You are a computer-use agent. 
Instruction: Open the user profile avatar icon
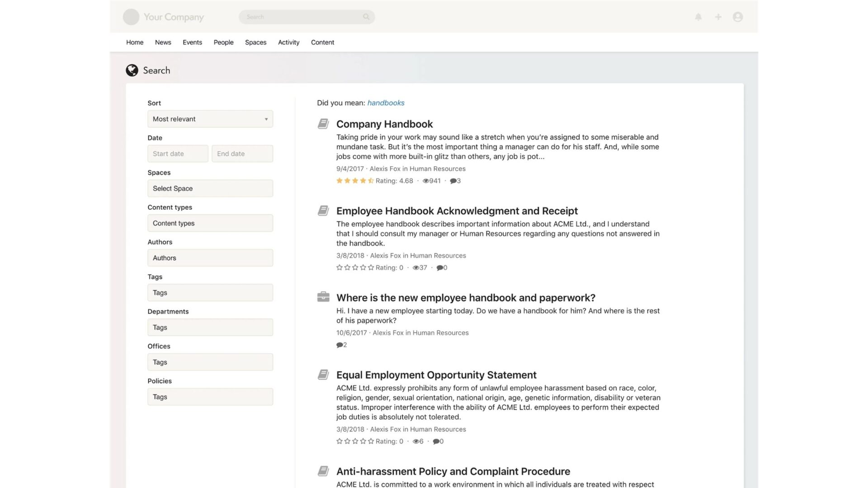(738, 17)
